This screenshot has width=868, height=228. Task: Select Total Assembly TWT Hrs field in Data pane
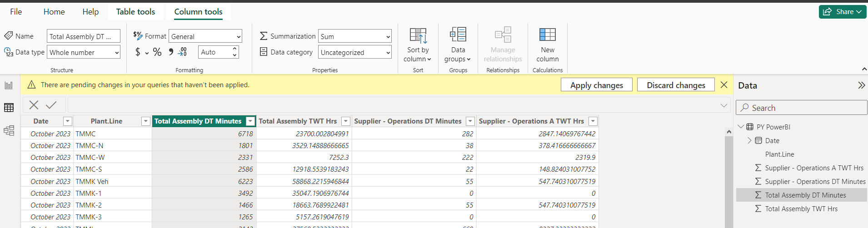(802, 209)
